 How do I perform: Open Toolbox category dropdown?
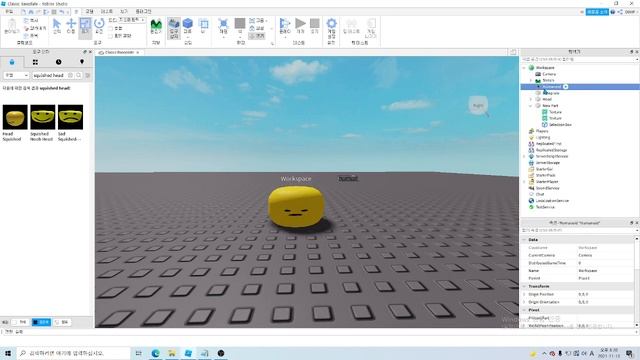click(x=16, y=75)
